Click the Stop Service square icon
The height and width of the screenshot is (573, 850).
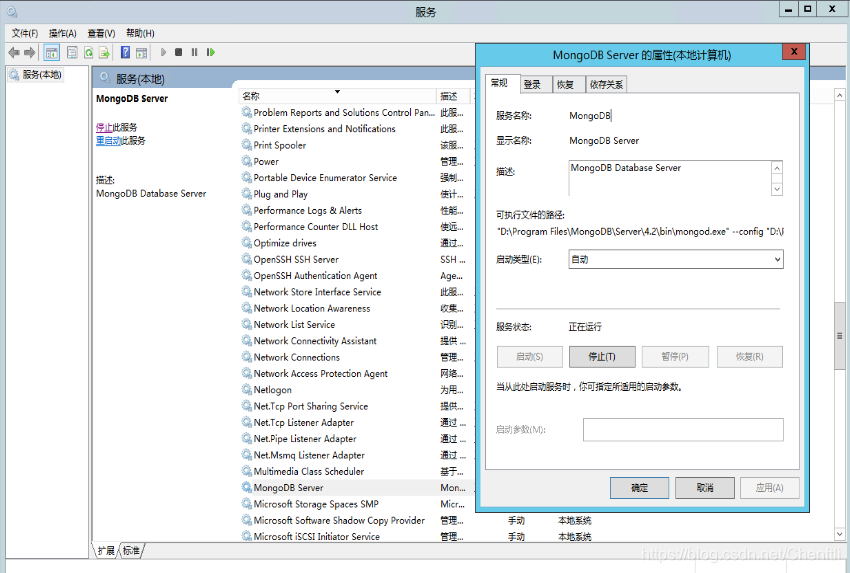178,53
